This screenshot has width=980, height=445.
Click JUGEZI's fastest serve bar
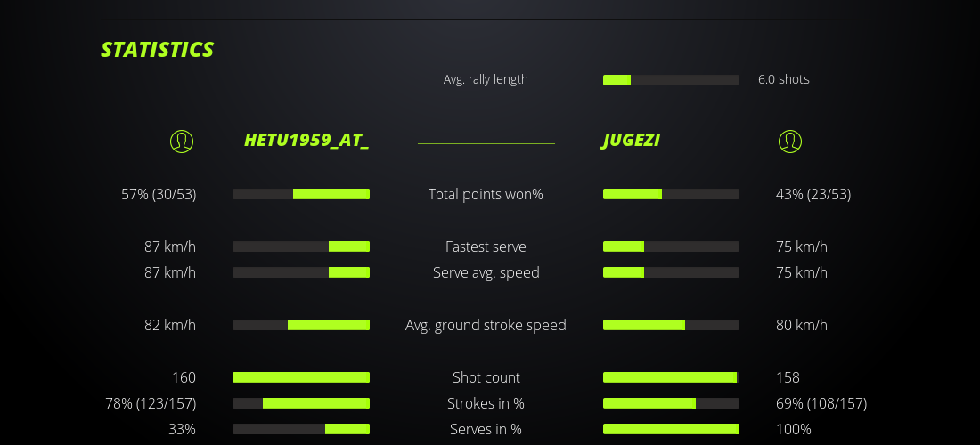click(x=671, y=247)
